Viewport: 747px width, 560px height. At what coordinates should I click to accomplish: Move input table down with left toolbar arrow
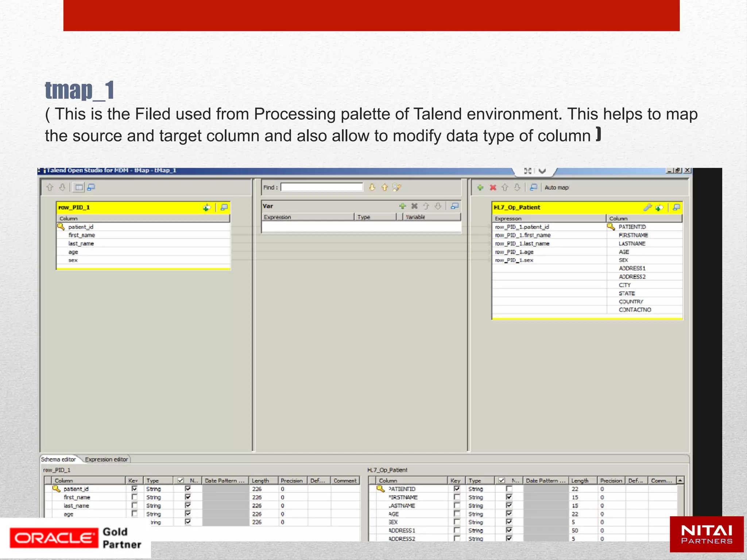(x=62, y=187)
